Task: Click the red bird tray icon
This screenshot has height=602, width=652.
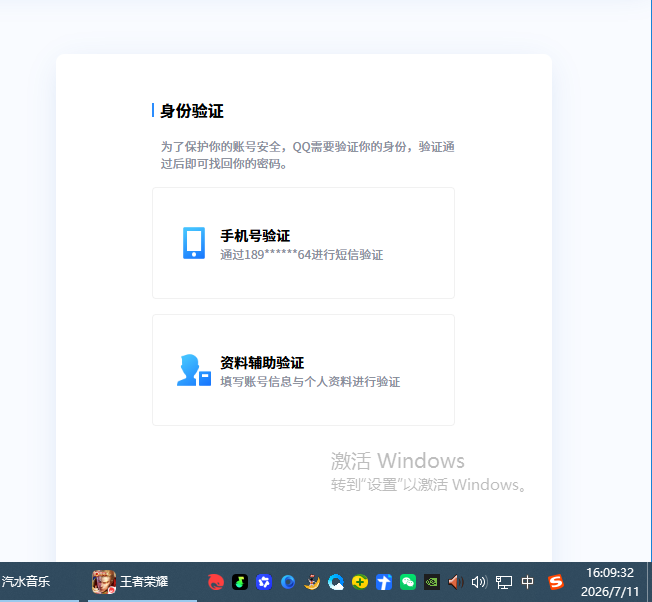Action: pyautogui.click(x=216, y=582)
